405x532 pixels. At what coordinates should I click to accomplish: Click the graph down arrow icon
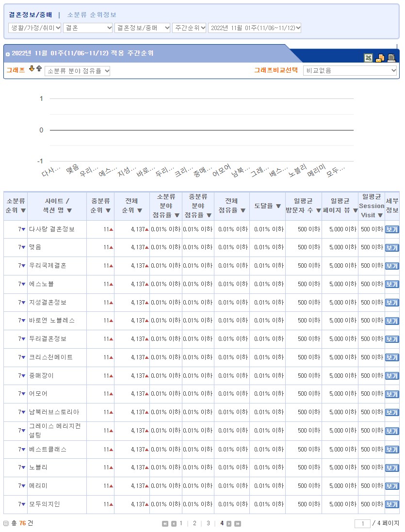pyautogui.click(x=32, y=69)
